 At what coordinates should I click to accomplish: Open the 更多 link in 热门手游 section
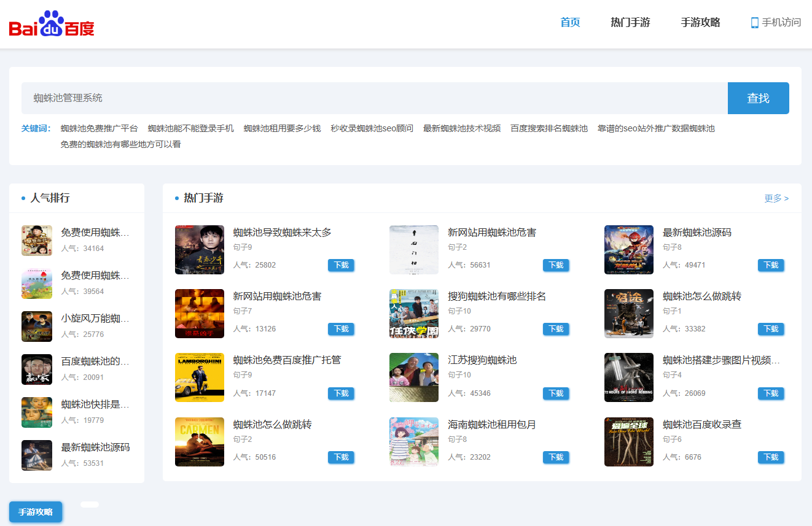point(776,198)
